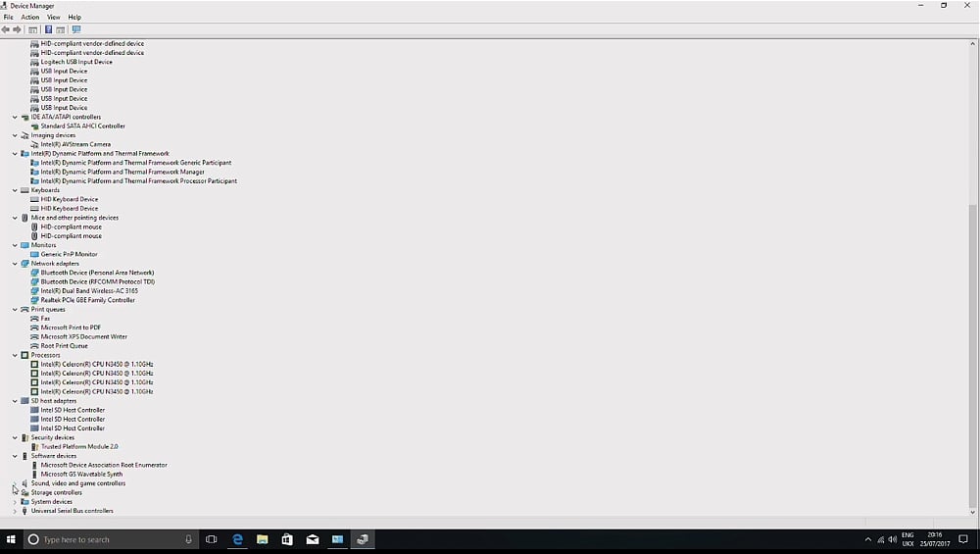Select the Intel AVStream Camera icon
980x554 pixels.
34,144
